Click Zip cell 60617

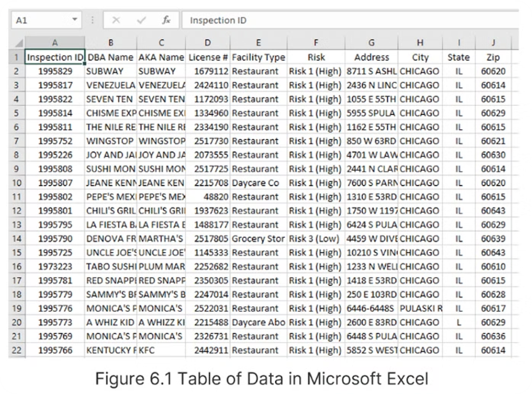493,308
